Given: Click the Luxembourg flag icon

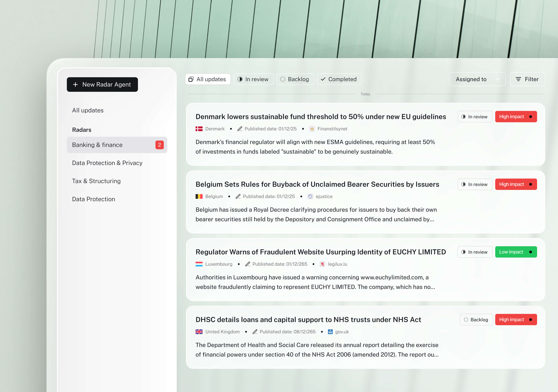Looking at the screenshot, I should point(199,264).
